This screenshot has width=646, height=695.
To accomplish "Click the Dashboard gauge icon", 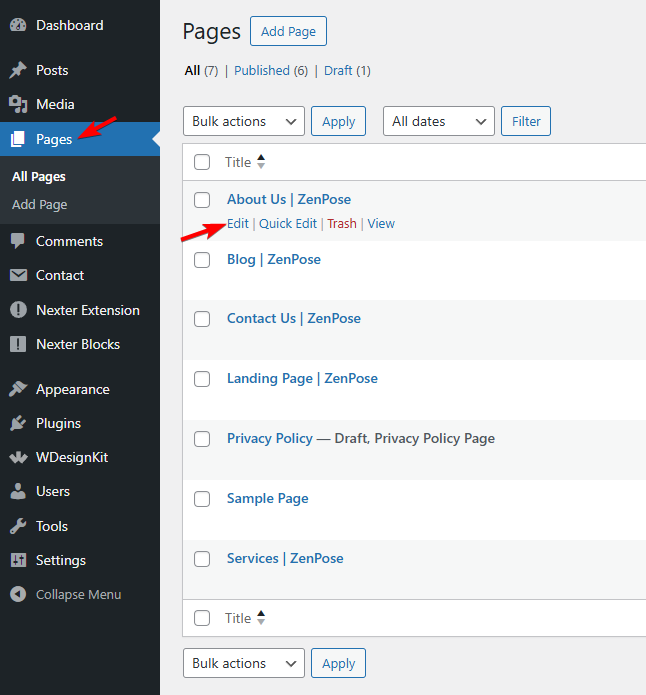I will [x=18, y=25].
